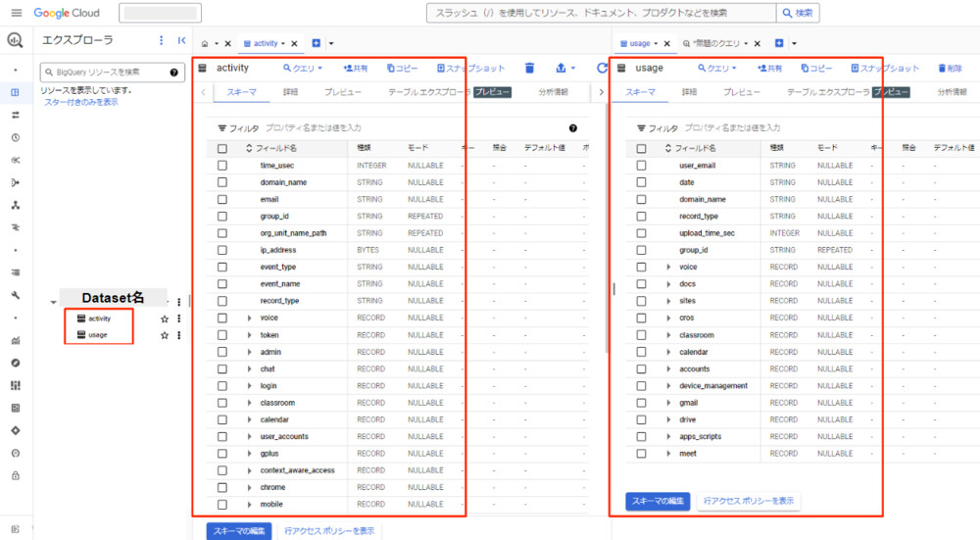
Task: Check the user_email field checkbox in usage
Action: pyautogui.click(x=641, y=166)
